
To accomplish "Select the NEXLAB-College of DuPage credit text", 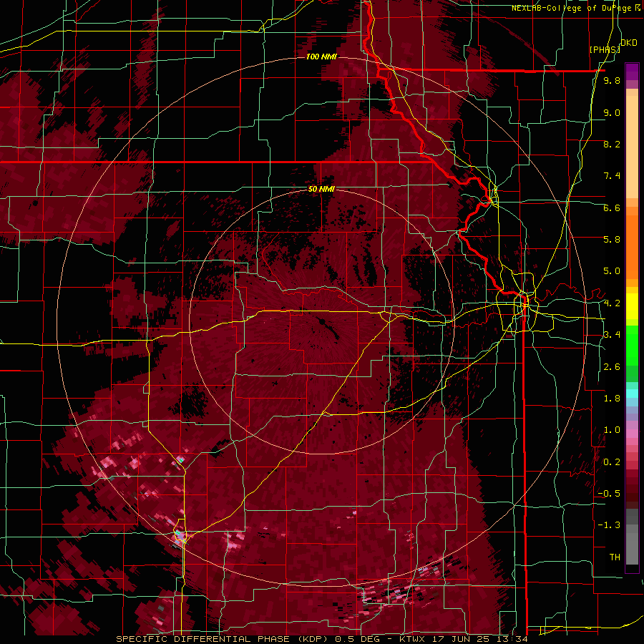I will (x=572, y=8).
